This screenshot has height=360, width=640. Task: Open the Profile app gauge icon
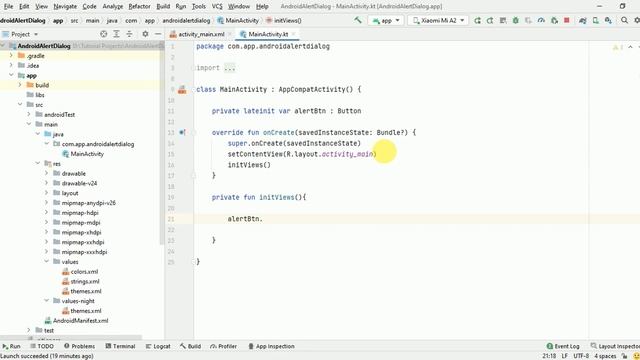pos(541,20)
